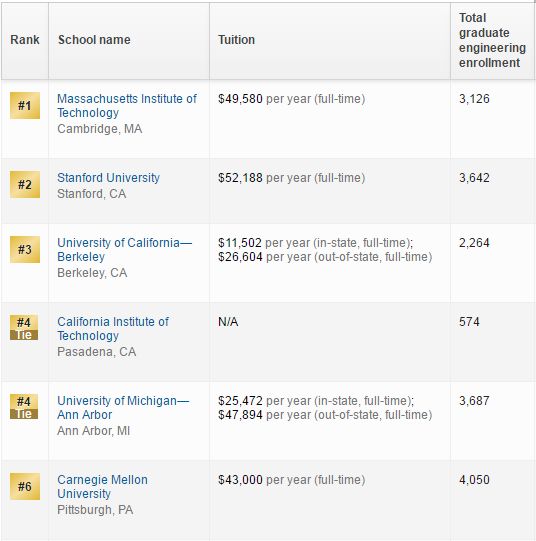This screenshot has width=536, height=541.
Task: Sort by the Rank column header
Action: (25, 40)
